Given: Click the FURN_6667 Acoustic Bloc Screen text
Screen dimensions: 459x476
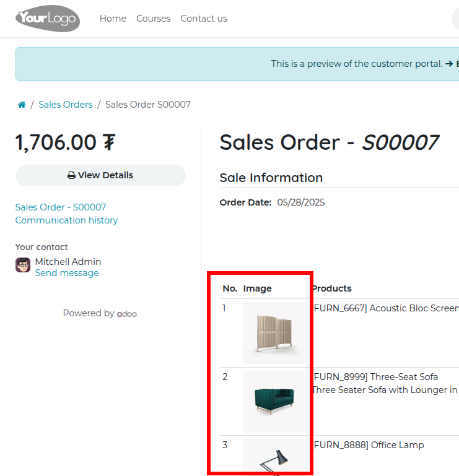Looking at the screenshot, I should (x=385, y=308).
